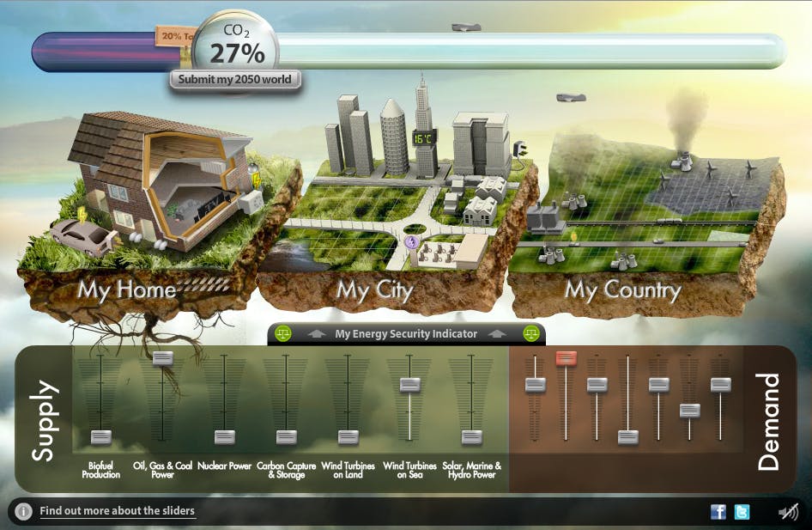
Task: Click the Biofuel Production slider handle
Action: tap(101, 437)
